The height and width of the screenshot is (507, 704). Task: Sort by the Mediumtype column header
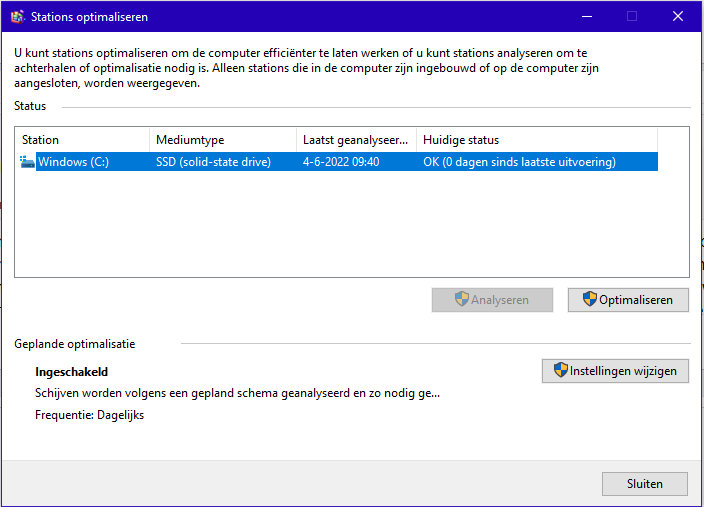[x=223, y=140]
